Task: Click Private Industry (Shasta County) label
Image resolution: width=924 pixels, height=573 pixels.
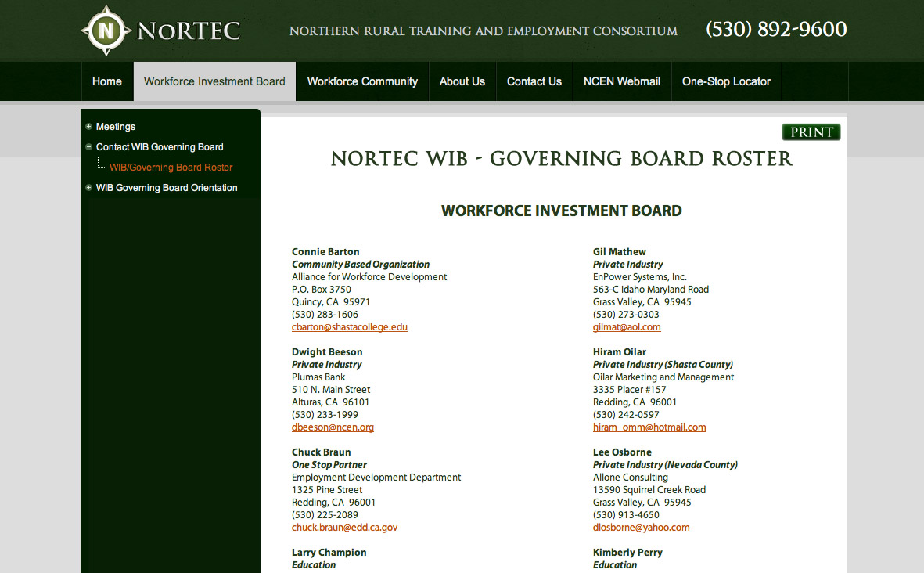Action: (x=663, y=365)
